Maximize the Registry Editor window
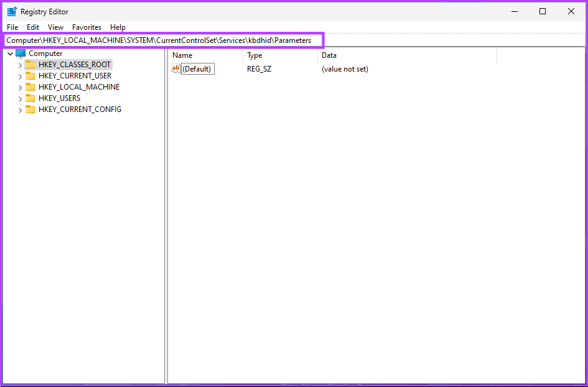 click(x=543, y=12)
